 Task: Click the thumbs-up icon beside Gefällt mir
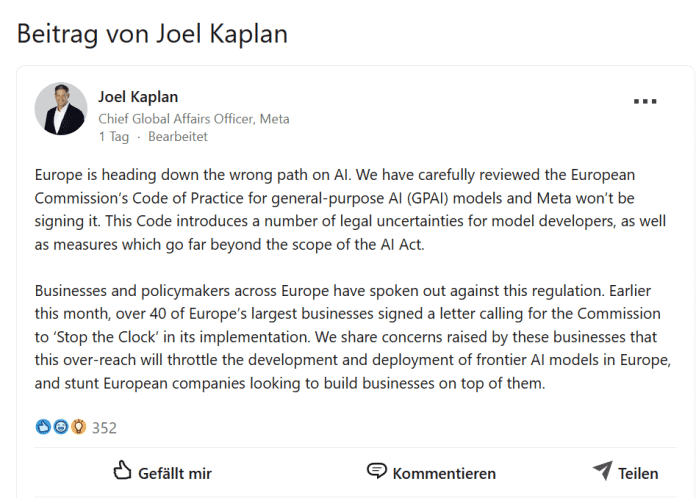click(122, 470)
